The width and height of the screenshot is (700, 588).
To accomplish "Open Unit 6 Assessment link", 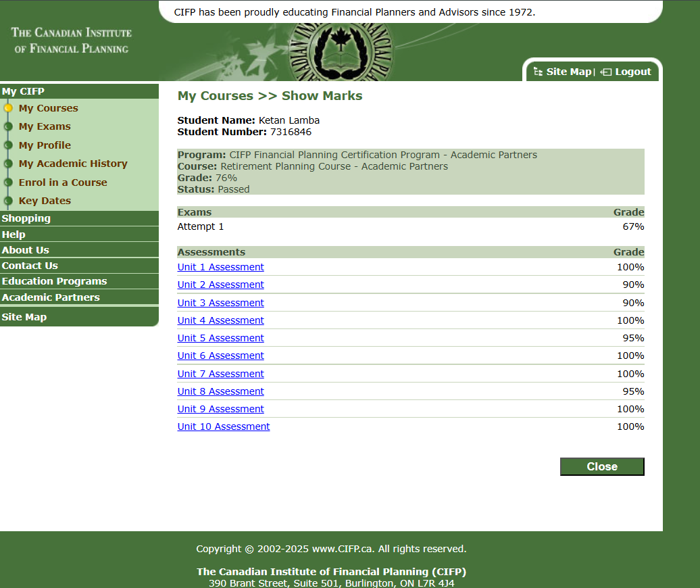I will click(x=220, y=356).
